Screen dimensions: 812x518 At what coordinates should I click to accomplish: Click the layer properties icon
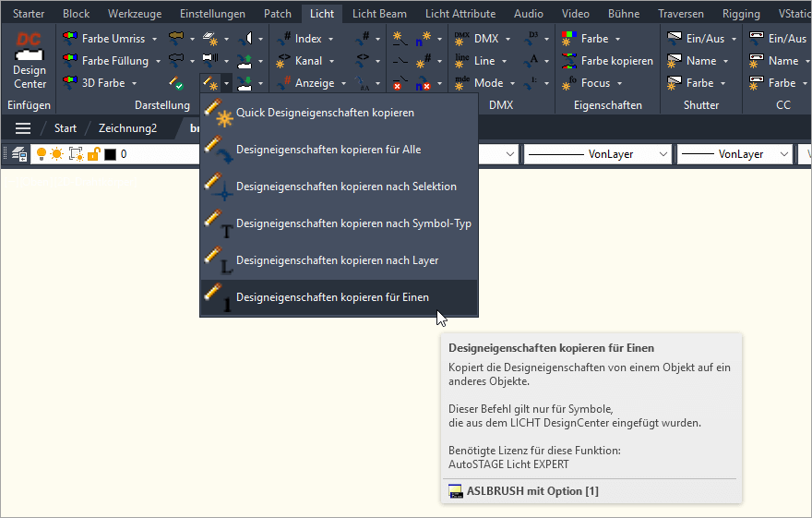coord(19,154)
